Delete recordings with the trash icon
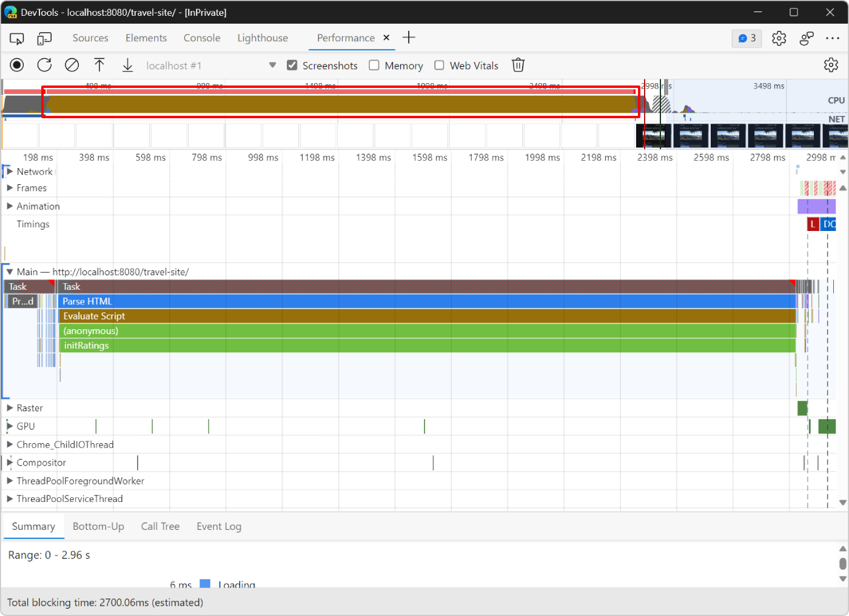The image size is (849, 616). point(518,65)
